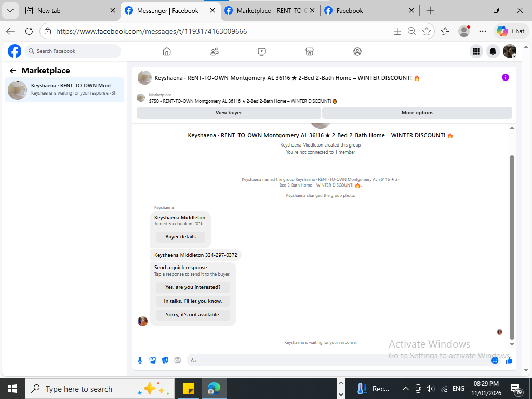Click the taskbar volume speaker icon
This screenshot has width=532, height=399.
(x=430, y=389)
